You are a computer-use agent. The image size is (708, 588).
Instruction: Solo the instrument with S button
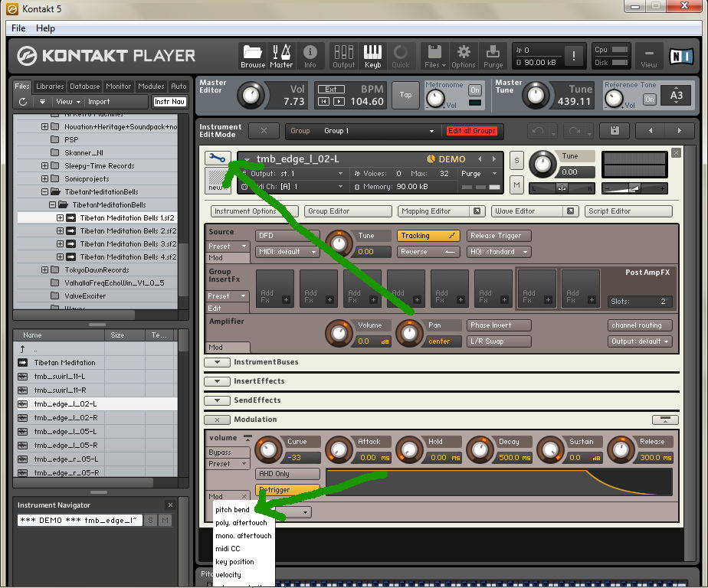coord(516,160)
